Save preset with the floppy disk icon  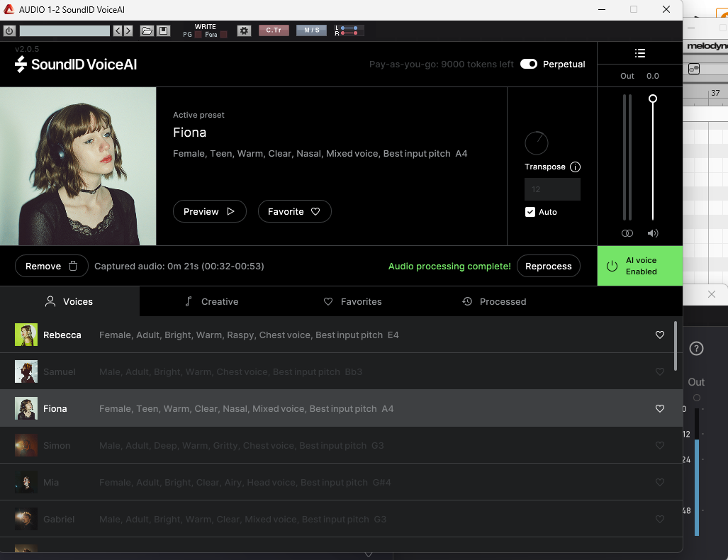click(x=164, y=30)
